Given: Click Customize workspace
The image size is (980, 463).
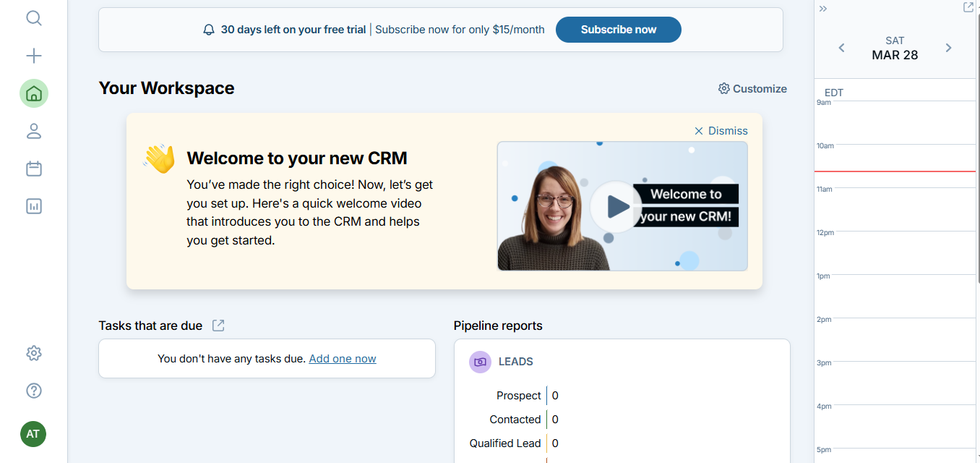Looking at the screenshot, I should pyautogui.click(x=752, y=88).
